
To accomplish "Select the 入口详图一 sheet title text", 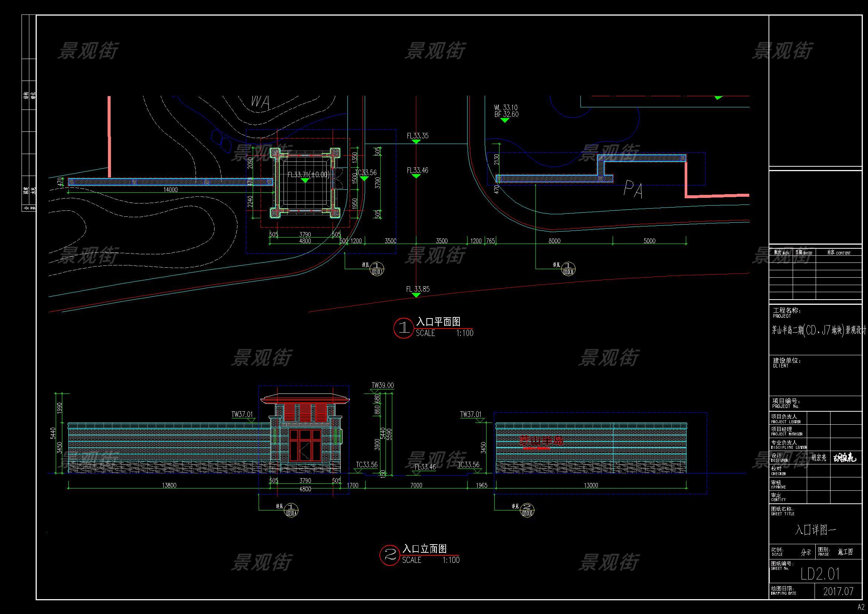I will [815, 530].
